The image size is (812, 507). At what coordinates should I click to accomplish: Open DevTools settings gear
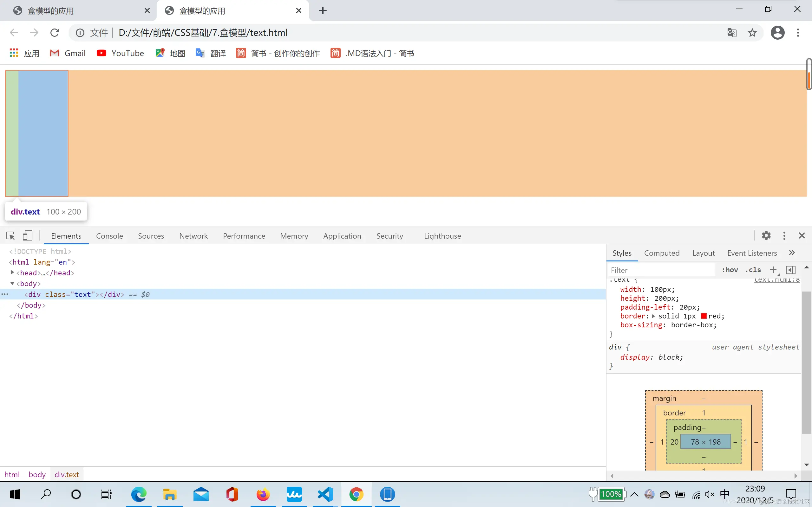click(x=766, y=236)
